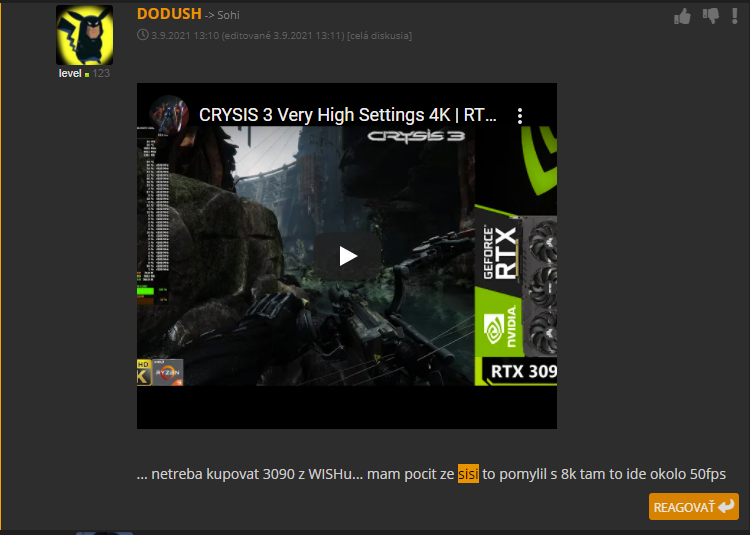750x535 pixels.
Task: Open DODUSH user profile link
Action: [x=168, y=14]
